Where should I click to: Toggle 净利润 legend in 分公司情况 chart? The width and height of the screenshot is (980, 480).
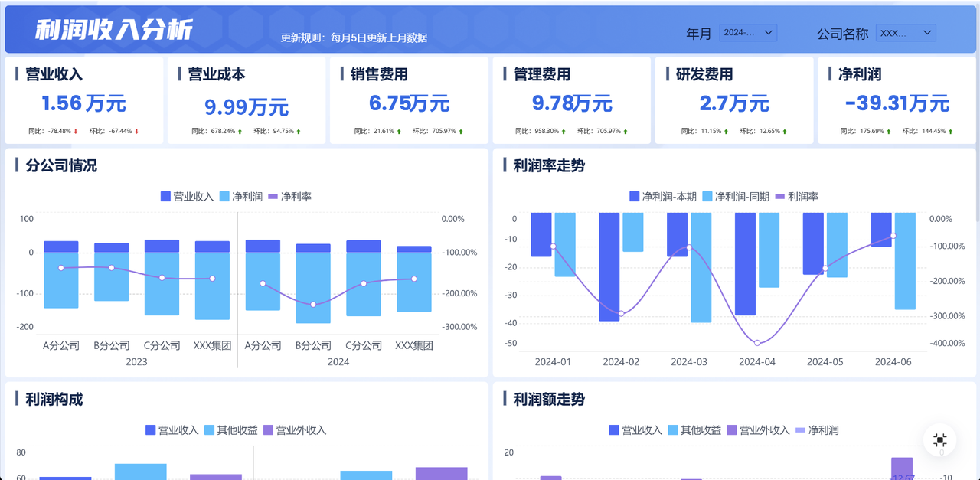point(241,197)
